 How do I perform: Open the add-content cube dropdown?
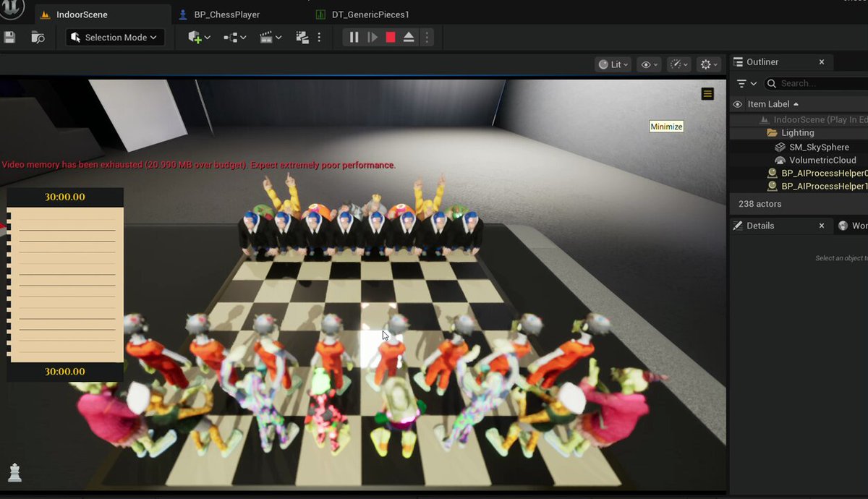click(x=199, y=37)
